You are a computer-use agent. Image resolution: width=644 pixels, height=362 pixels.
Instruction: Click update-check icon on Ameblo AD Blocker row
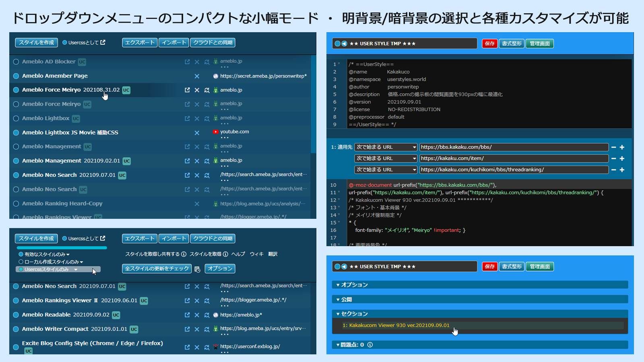pyautogui.click(x=206, y=62)
